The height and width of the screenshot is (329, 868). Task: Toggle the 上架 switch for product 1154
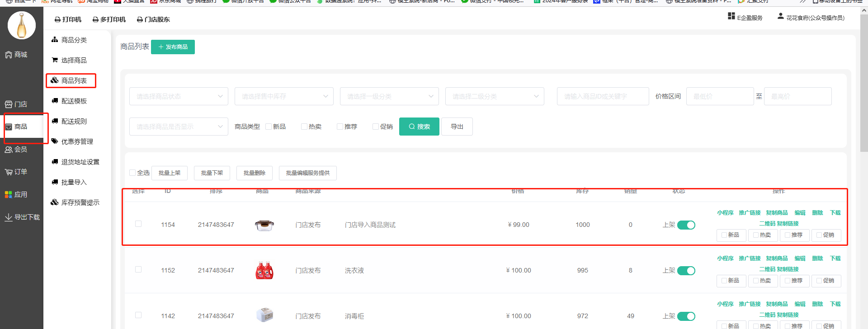(x=686, y=225)
